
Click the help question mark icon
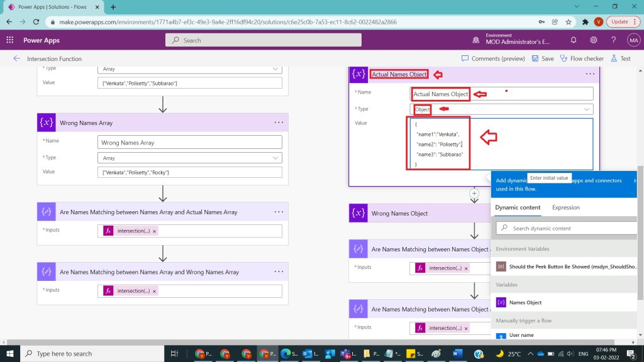pos(613,40)
